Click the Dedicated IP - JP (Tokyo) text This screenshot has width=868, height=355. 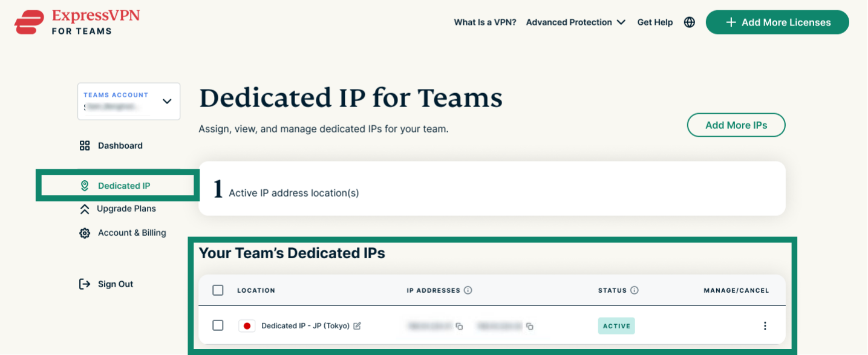click(305, 326)
